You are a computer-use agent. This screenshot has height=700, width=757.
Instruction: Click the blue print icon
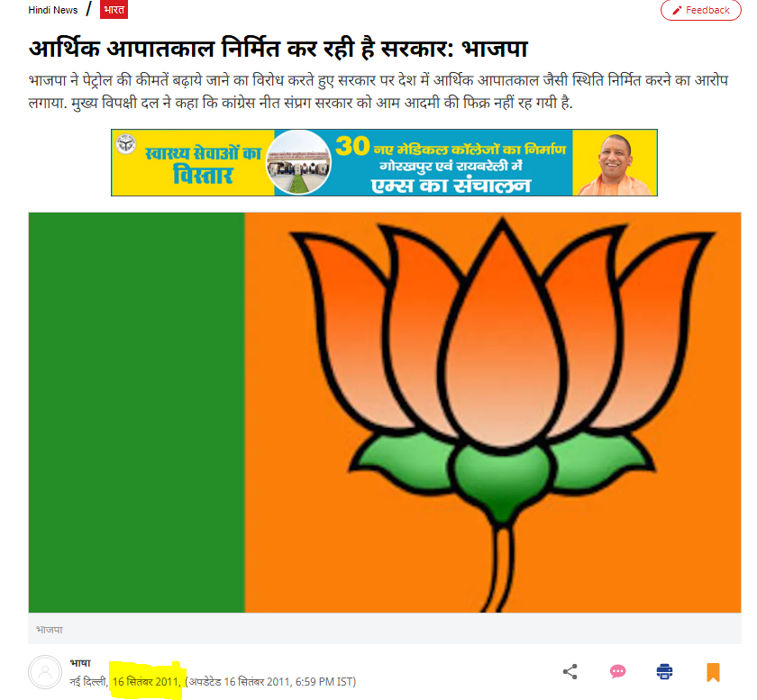pos(665,671)
